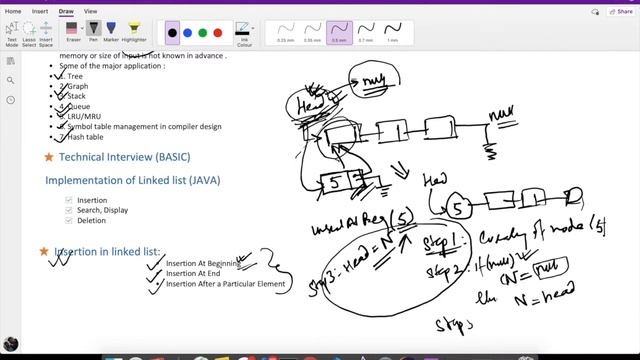Click the Share button
The width and height of the screenshot is (640, 360).
[621, 12]
